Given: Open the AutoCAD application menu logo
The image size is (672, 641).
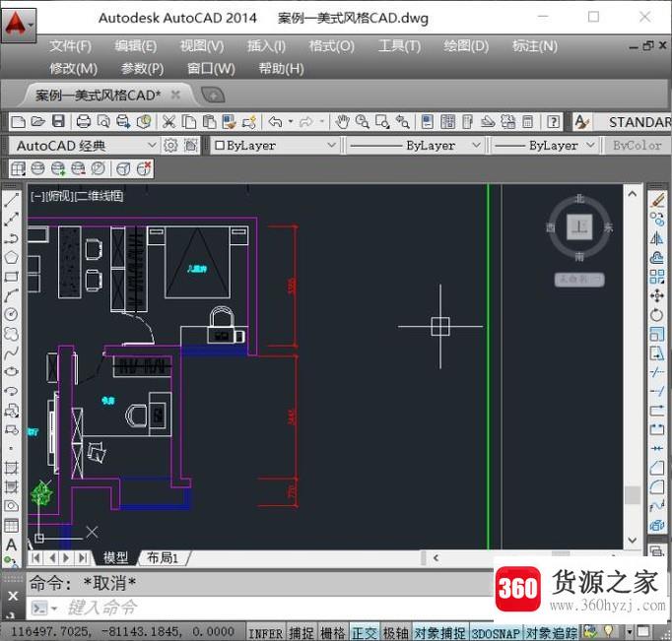Looking at the screenshot, I should pos(19,25).
